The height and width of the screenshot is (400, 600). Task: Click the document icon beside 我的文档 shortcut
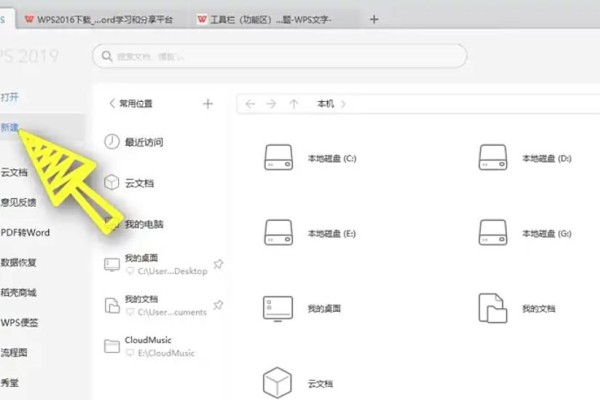[112, 305]
